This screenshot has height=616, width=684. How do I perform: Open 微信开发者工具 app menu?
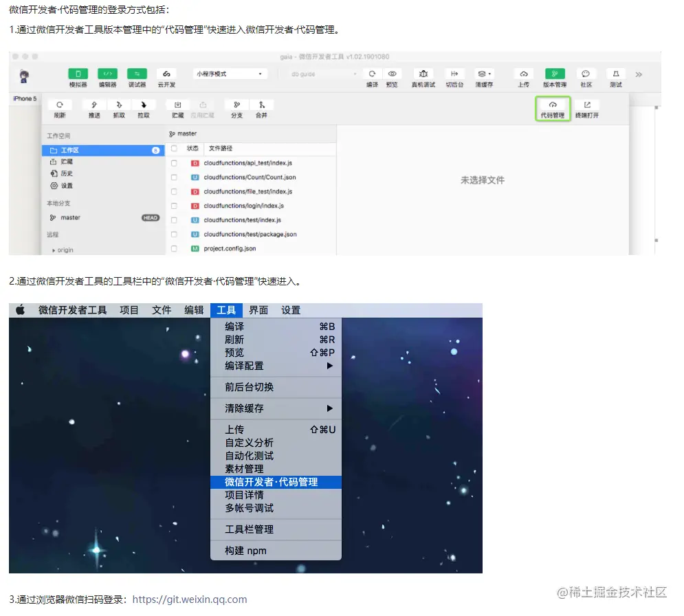point(72,310)
